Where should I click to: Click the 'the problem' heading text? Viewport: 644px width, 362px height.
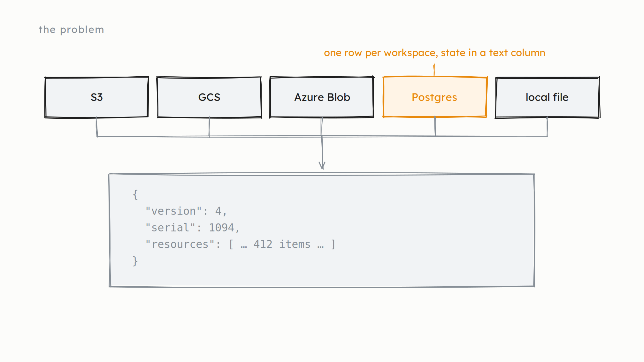pos(72,30)
